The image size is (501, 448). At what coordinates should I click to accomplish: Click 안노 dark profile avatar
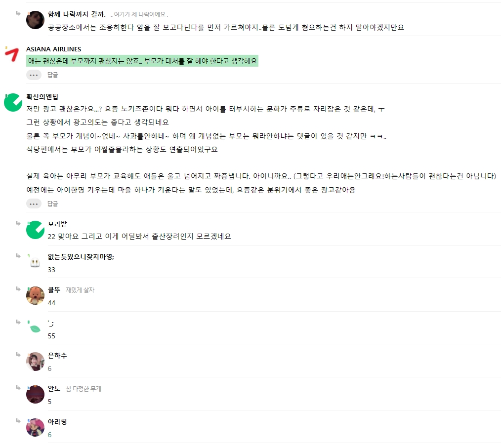pos(35,394)
